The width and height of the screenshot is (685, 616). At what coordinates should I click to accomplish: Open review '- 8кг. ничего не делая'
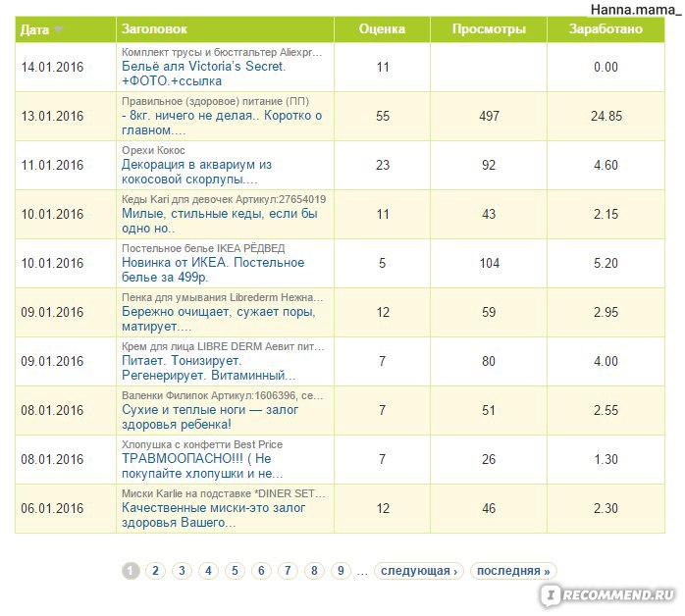[x=222, y=123]
